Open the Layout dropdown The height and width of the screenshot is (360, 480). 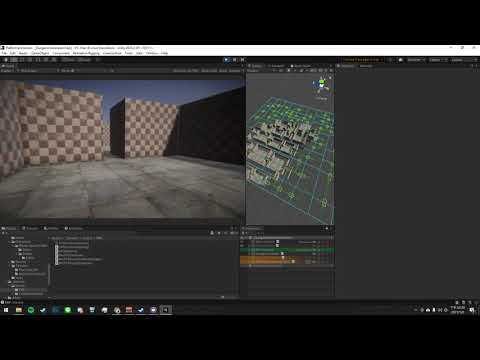463,60
